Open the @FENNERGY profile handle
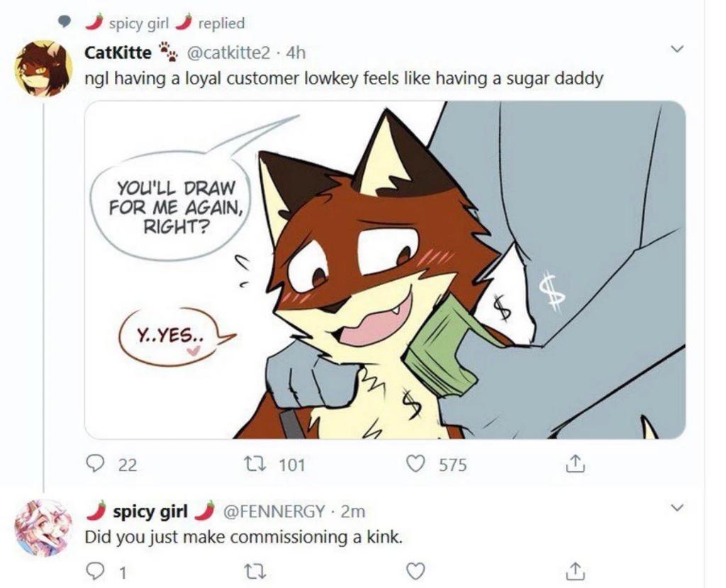 point(274,511)
